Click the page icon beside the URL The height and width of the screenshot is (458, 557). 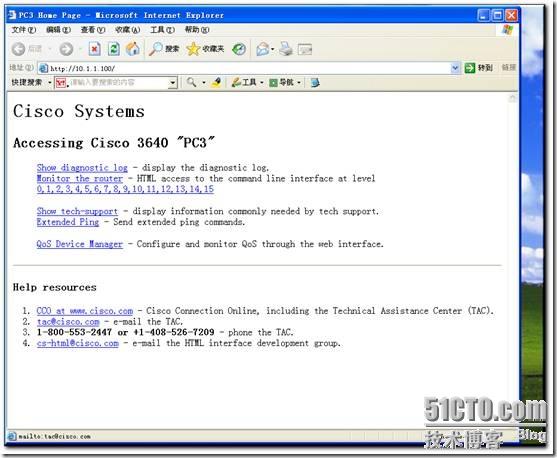43,68
